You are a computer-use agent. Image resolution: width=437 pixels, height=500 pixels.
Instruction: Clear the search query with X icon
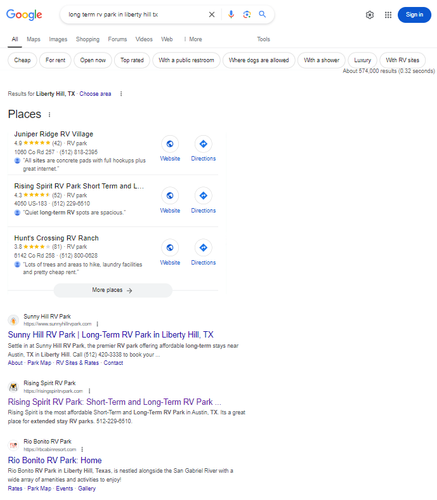click(212, 14)
